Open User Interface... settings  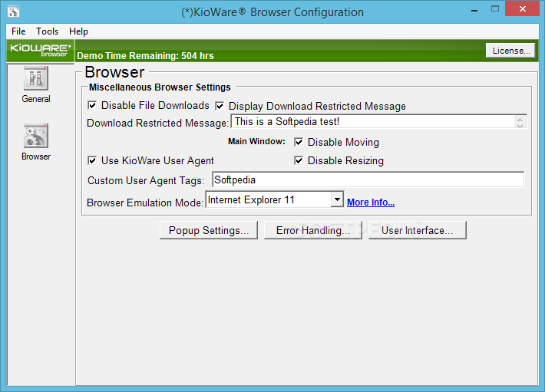click(x=418, y=230)
